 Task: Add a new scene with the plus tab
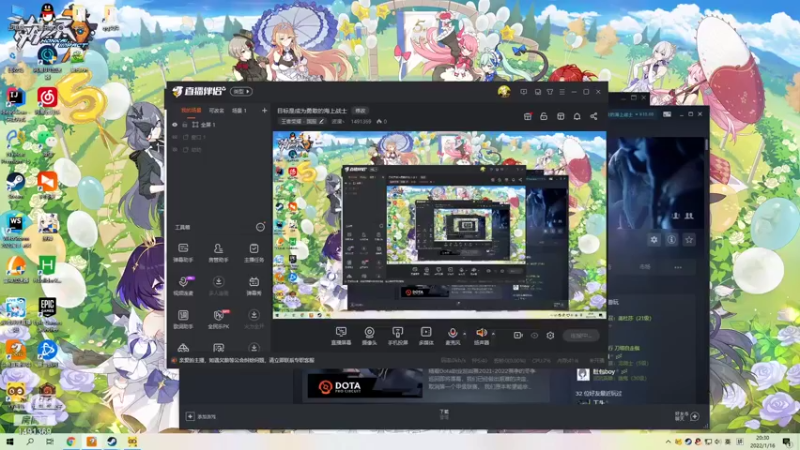264,110
